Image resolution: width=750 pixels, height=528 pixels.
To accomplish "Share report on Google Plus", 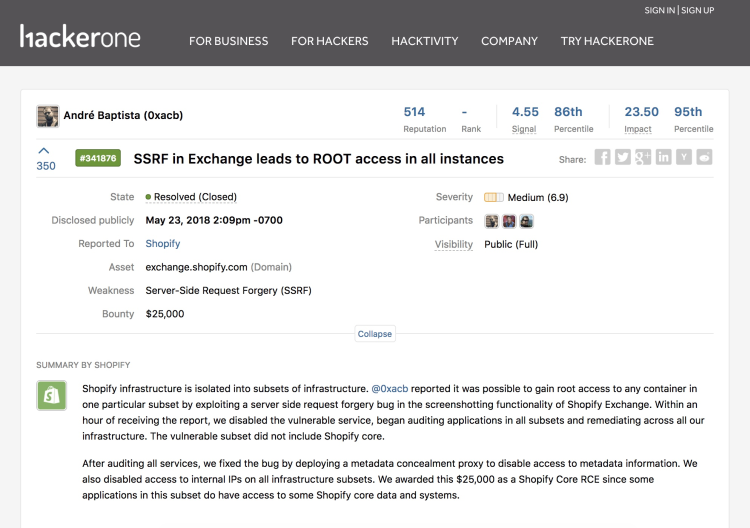I will [x=643, y=157].
